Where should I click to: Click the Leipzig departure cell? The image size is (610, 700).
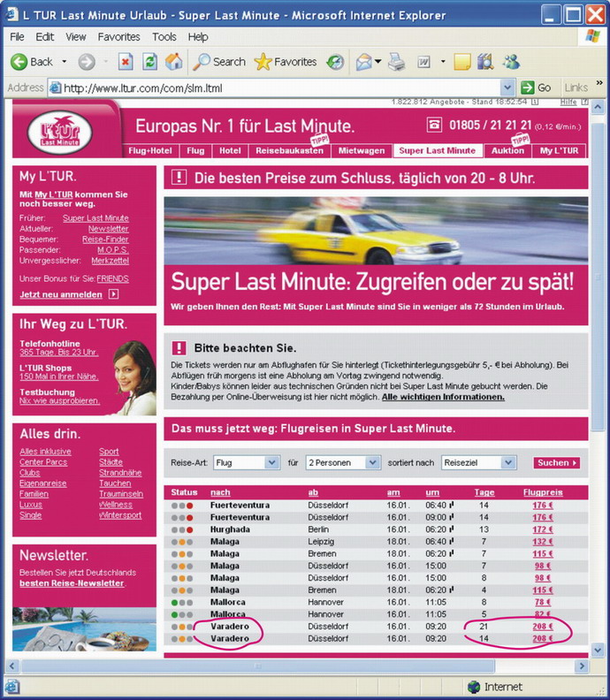321,542
